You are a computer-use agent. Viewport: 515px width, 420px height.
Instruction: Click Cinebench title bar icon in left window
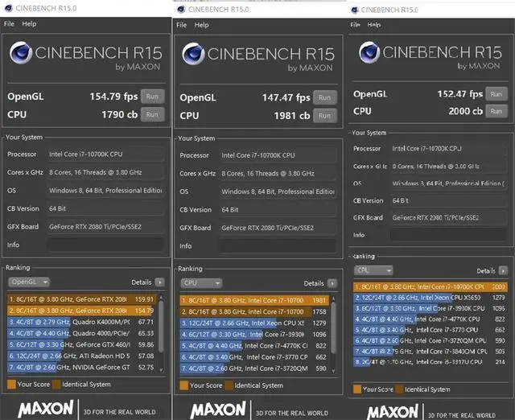pos(9,8)
